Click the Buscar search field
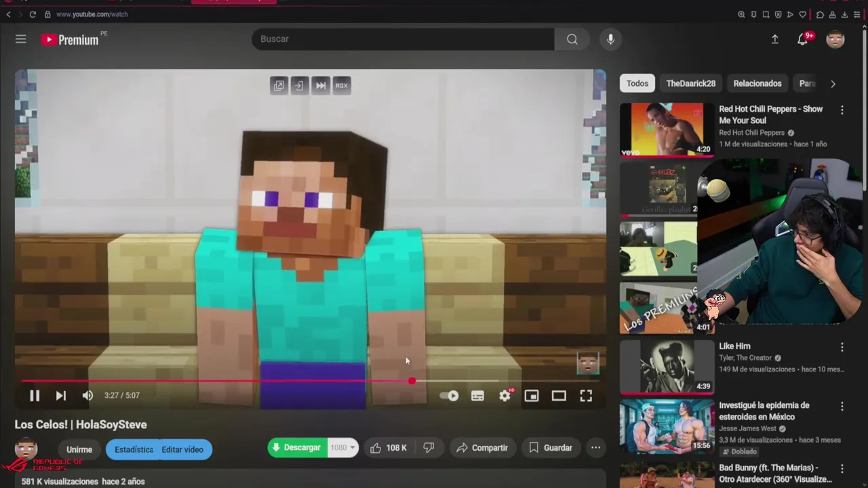This screenshot has width=868, height=488. (403, 39)
